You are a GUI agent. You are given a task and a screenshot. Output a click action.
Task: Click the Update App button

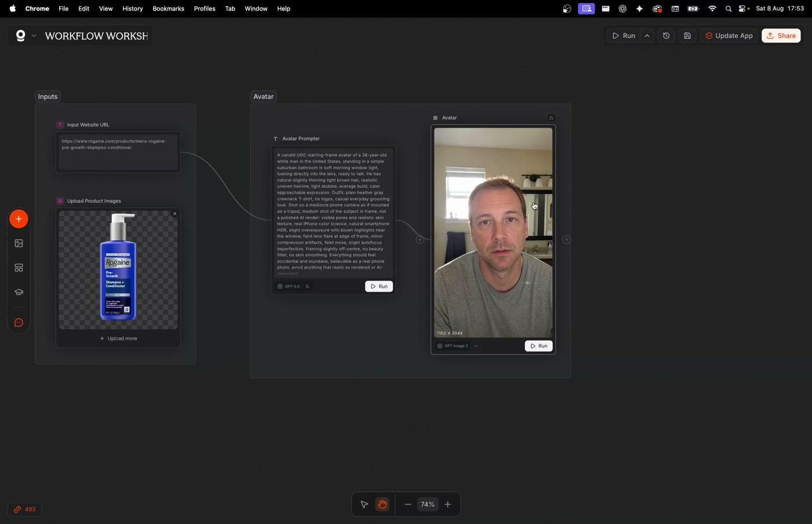coord(729,36)
